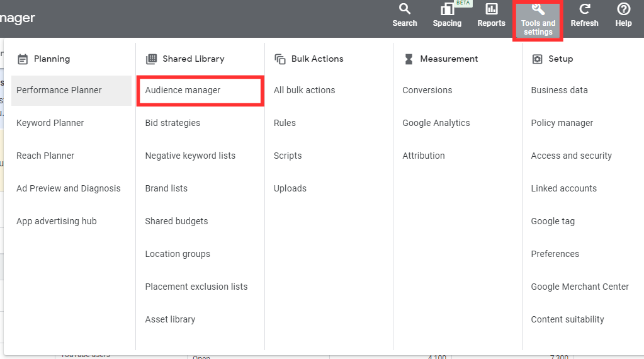Screen dimensions: 644x359
Task: Go to Content suitability
Action: click(567, 319)
